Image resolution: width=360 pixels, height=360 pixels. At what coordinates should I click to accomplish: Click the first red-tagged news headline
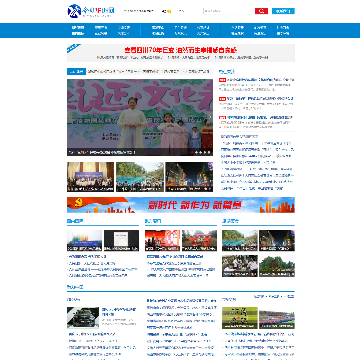(260, 80)
